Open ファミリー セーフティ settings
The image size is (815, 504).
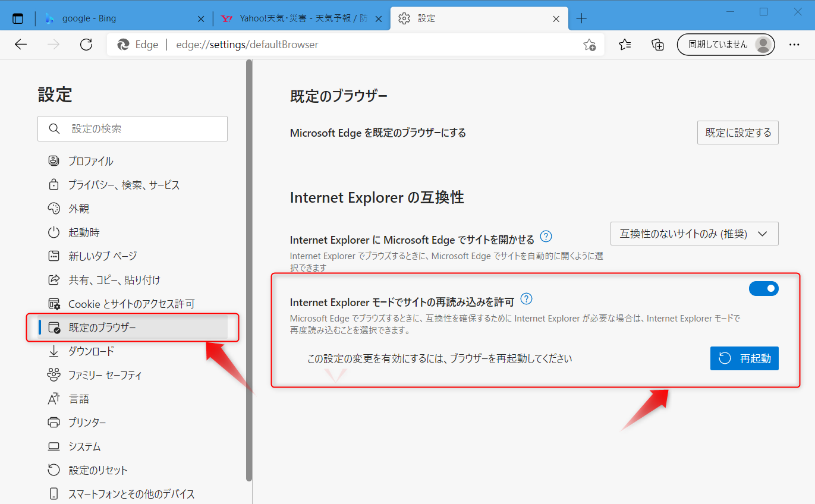pos(133,375)
